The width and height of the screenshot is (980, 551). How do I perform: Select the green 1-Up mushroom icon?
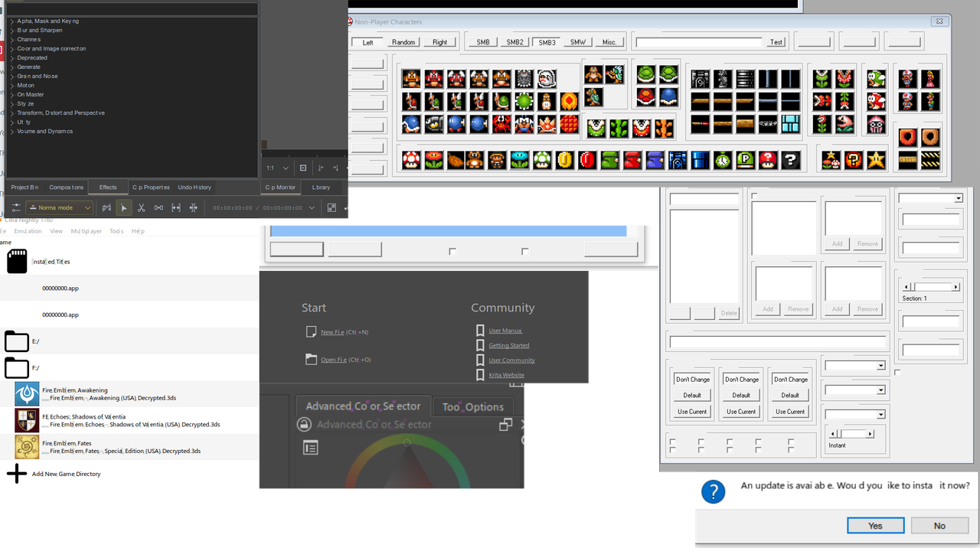click(542, 160)
